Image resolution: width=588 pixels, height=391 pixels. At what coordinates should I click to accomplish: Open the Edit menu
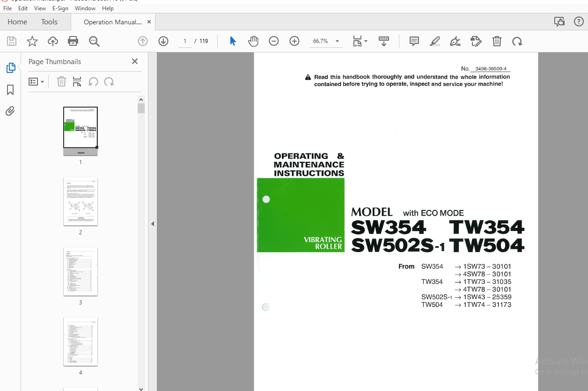click(22, 8)
